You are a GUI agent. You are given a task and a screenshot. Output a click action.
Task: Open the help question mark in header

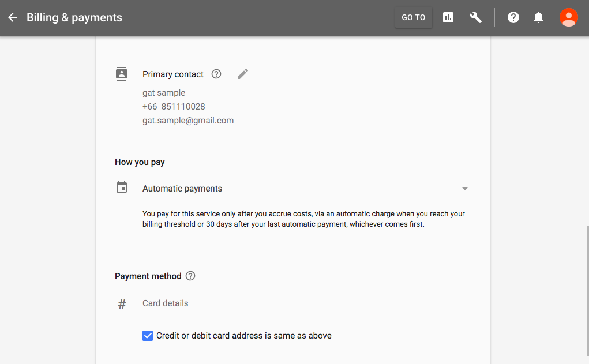(x=513, y=17)
